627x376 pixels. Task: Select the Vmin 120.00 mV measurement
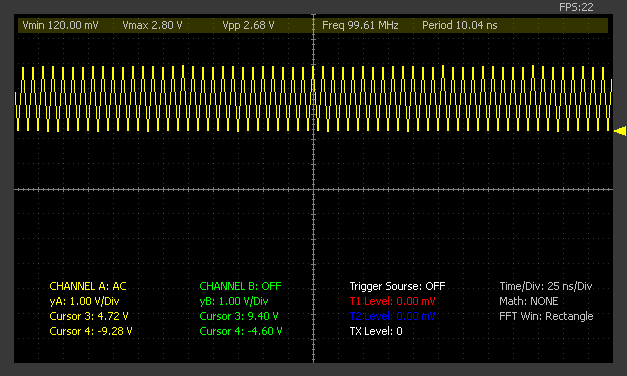click(60, 25)
